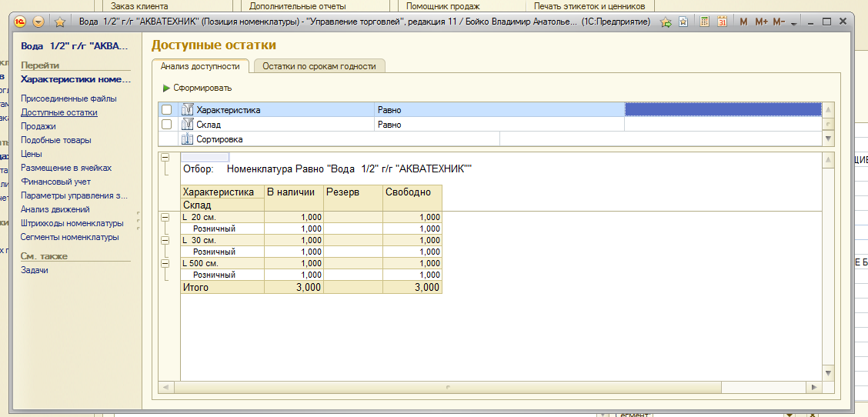Open Продажи in sidebar
The width and height of the screenshot is (868, 417).
[38, 126]
